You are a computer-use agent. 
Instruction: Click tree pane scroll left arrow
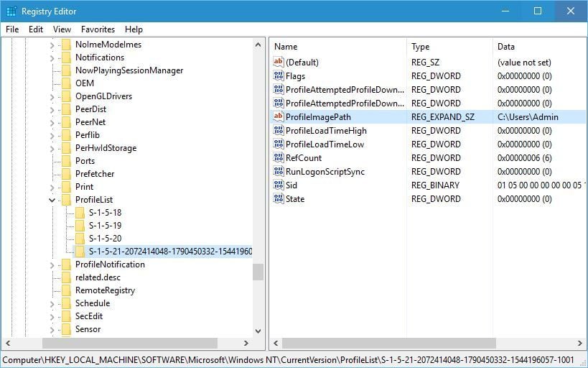point(8,344)
